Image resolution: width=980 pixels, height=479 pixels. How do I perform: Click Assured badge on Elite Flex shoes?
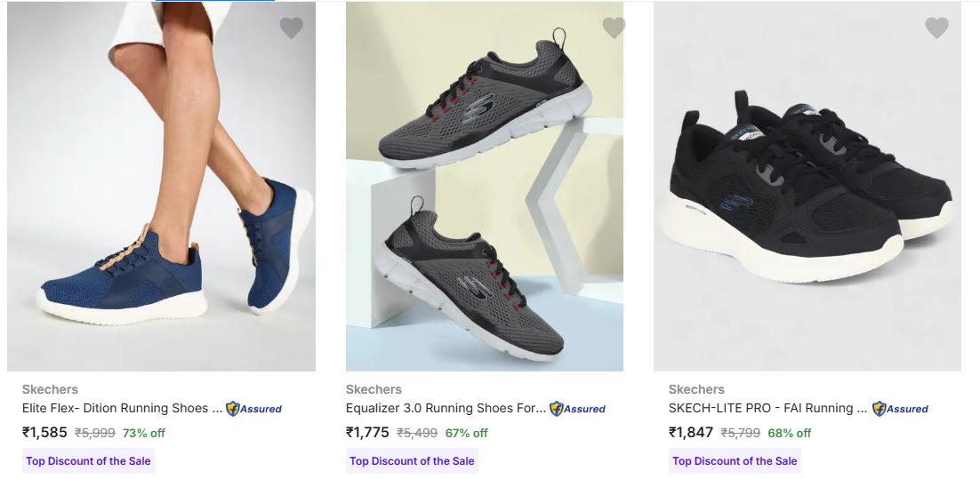(x=253, y=409)
